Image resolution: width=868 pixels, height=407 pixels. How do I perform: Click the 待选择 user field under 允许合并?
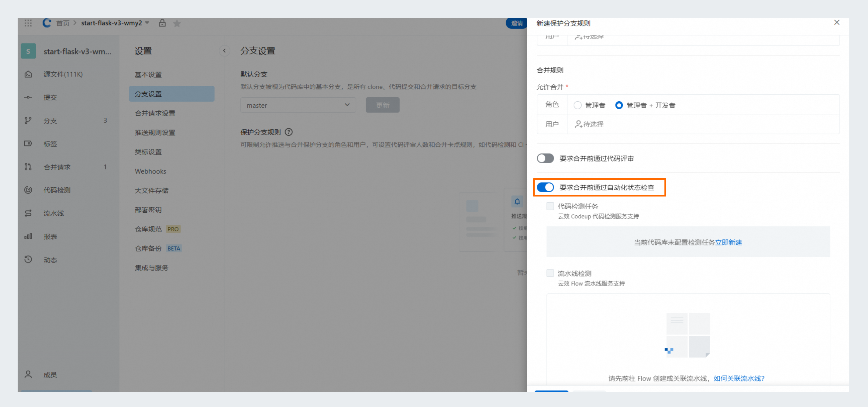pyautogui.click(x=704, y=124)
